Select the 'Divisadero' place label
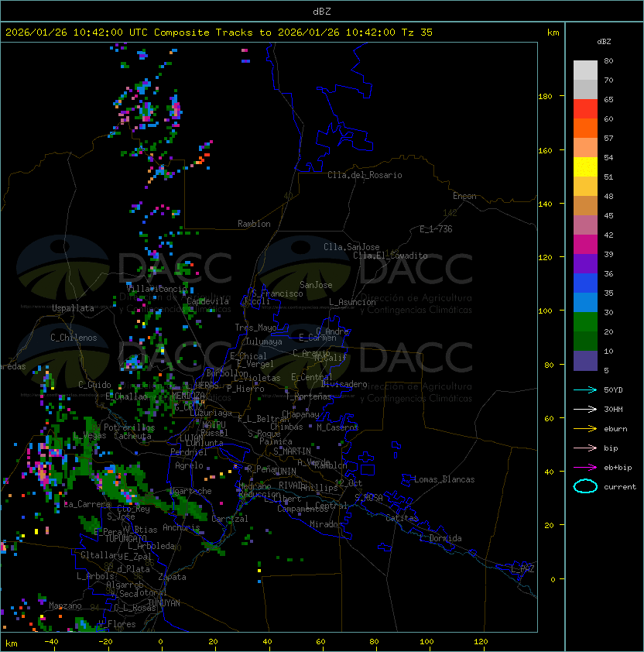 (x=344, y=384)
